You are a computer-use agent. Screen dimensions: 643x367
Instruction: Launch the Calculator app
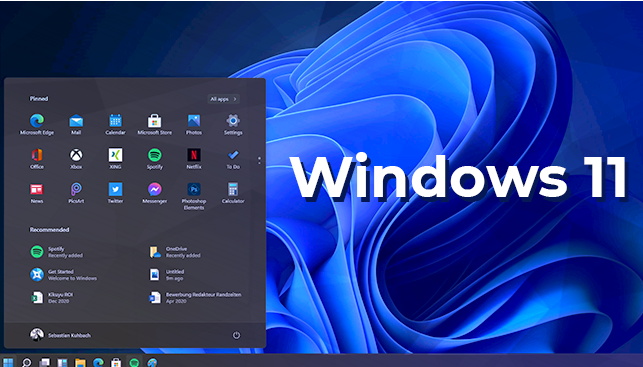[x=233, y=194]
